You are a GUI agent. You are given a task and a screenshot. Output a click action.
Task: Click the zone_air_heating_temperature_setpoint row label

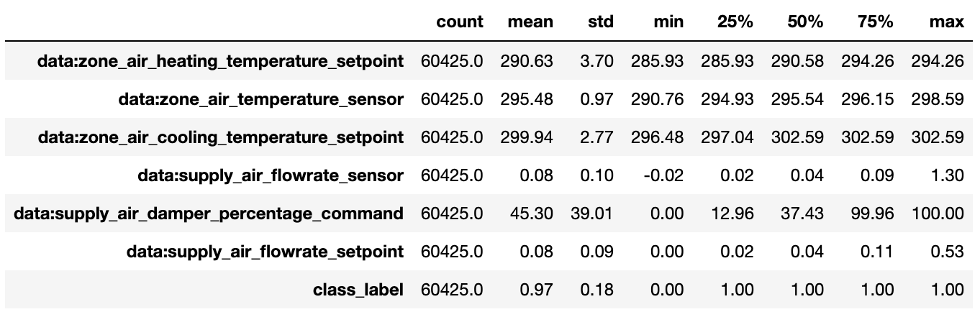220,61
